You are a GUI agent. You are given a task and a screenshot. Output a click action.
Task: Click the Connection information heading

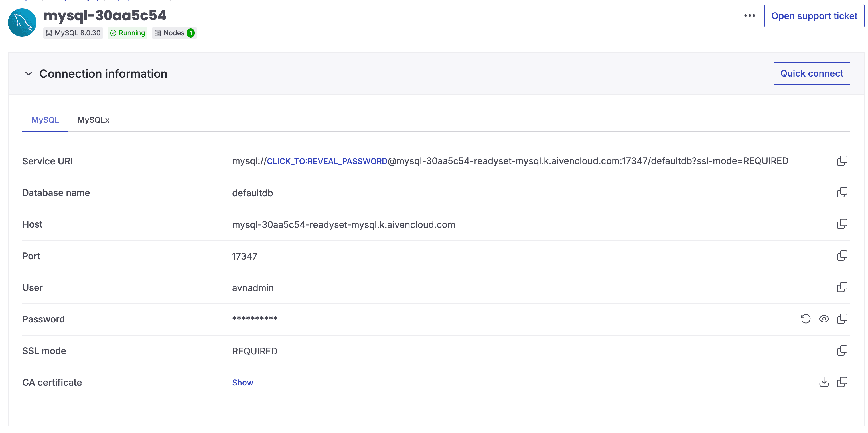[103, 74]
